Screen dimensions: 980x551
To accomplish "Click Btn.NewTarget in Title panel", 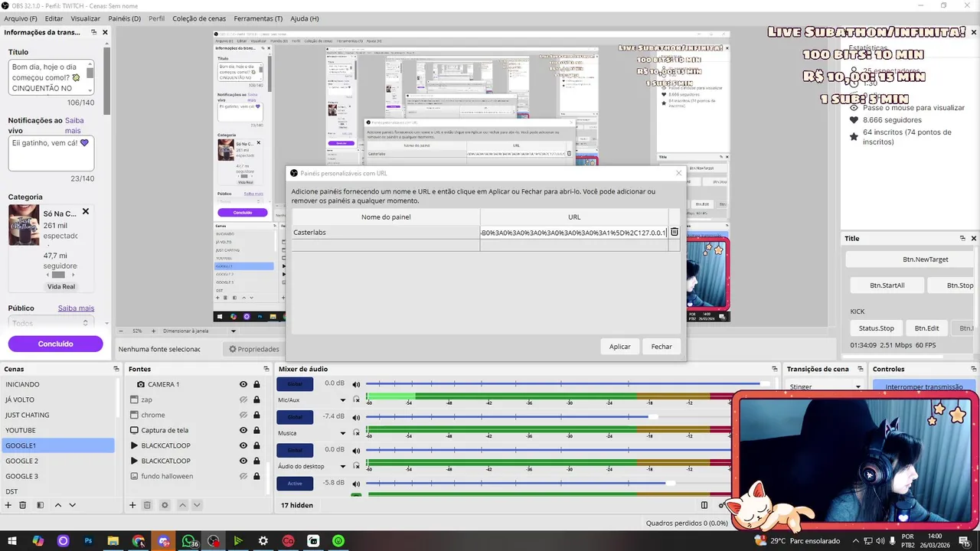I will [925, 259].
